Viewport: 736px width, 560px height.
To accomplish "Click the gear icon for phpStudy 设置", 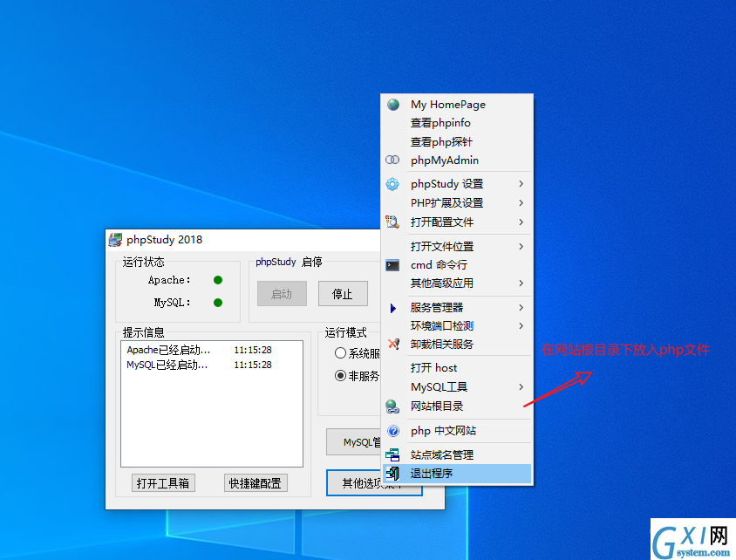I will tap(392, 184).
